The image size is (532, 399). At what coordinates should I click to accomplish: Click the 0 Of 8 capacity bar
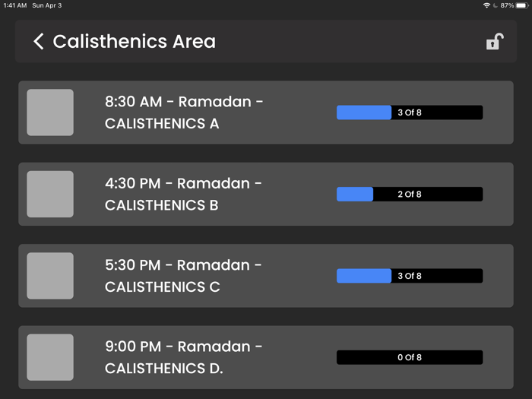tap(410, 357)
